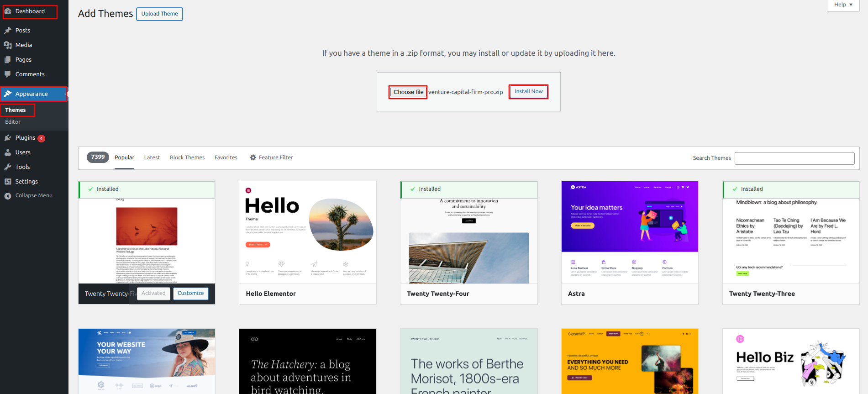This screenshot has width=868, height=394.
Task: Open the Feature Filter gear option
Action: [x=271, y=158]
